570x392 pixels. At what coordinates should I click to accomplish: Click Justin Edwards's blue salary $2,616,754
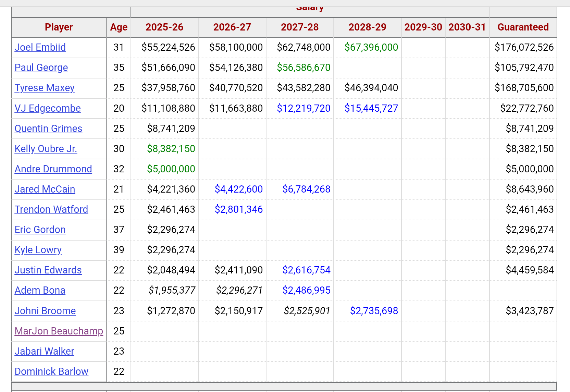pyautogui.click(x=307, y=270)
